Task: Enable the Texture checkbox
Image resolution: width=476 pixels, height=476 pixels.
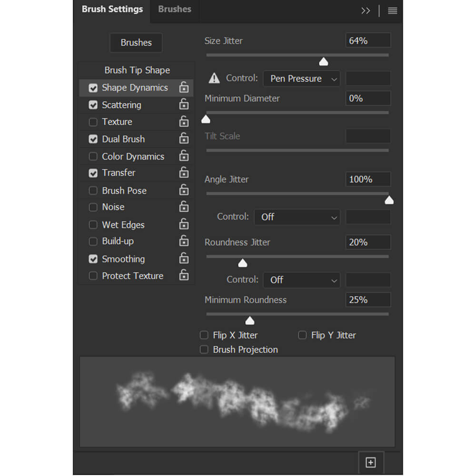Action: pyautogui.click(x=93, y=122)
